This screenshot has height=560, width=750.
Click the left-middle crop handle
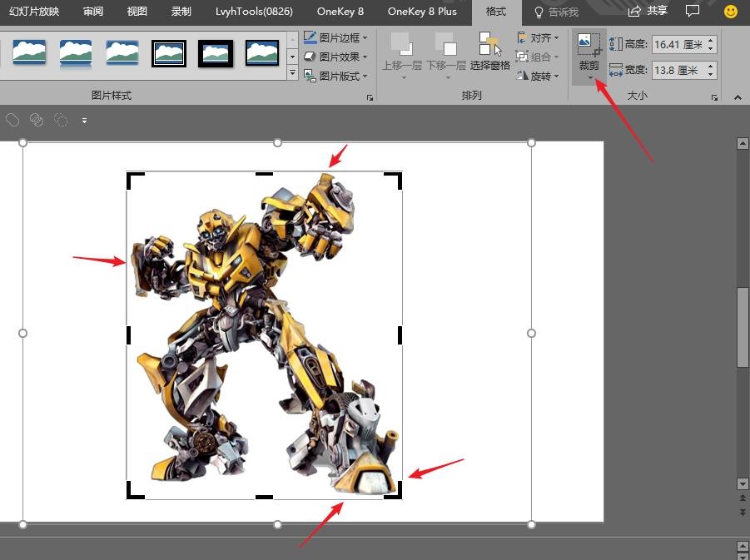pyautogui.click(x=128, y=335)
